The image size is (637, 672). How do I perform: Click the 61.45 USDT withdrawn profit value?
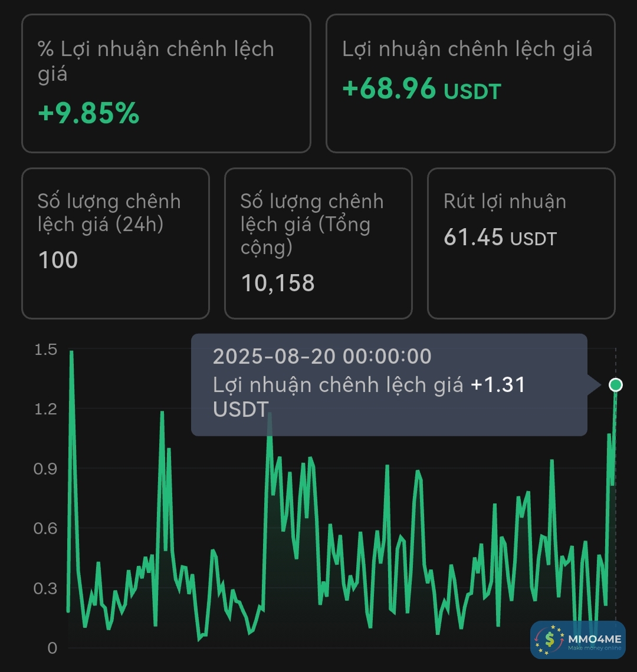tap(500, 238)
